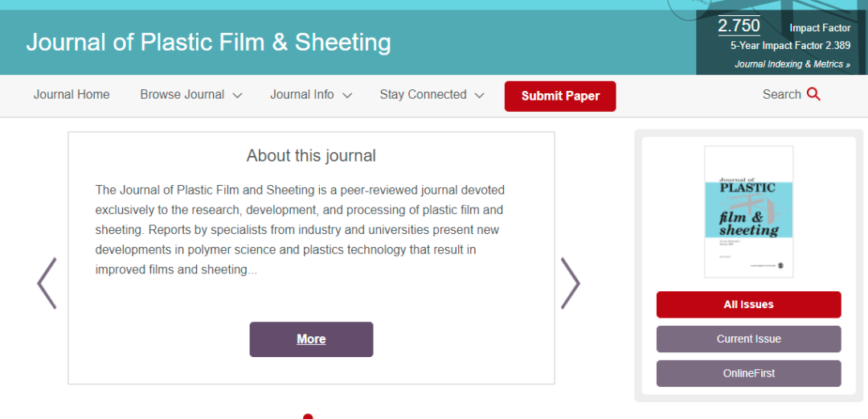
Task: Click the More button under About
Action: point(311,339)
